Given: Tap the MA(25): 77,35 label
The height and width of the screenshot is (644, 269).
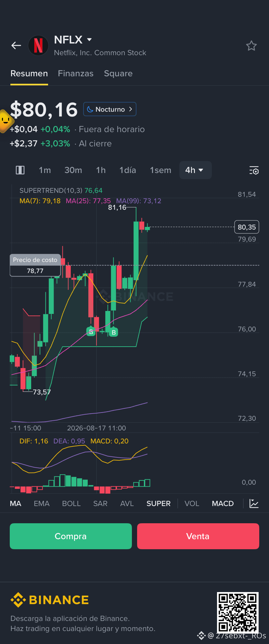Looking at the screenshot, I should (x=88, y=201).
